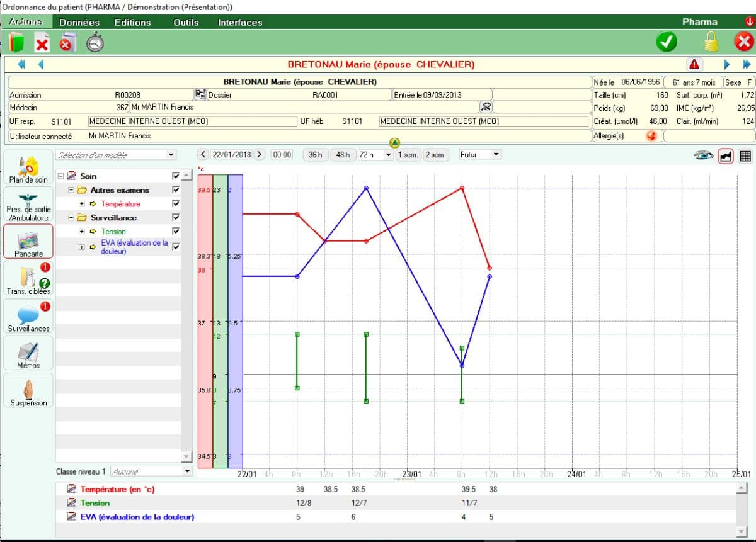Open the Surveillances panel
The width and height of the screenshot is (756, 542).
click(x=28, y=316)
